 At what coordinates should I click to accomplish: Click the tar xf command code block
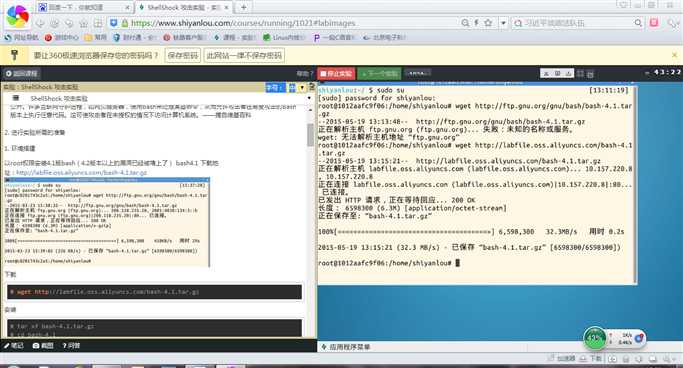coord(154,327)
